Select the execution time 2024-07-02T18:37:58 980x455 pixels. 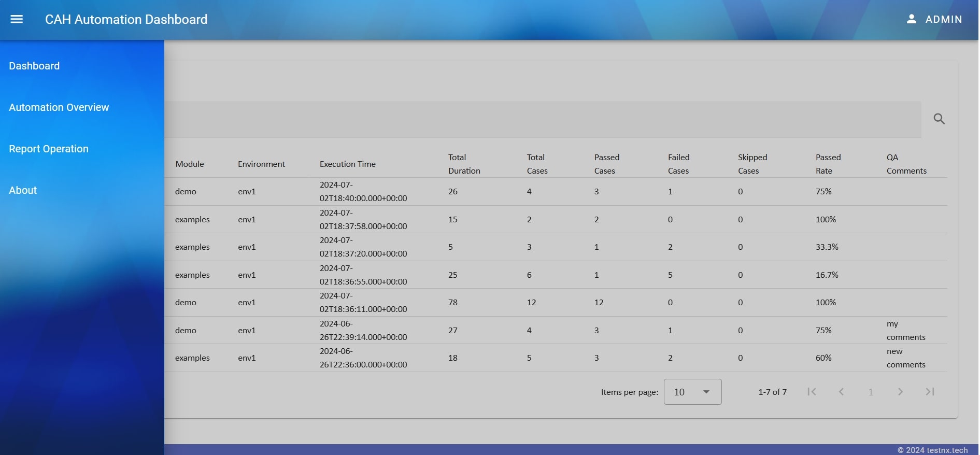click(x=363, y=219)
